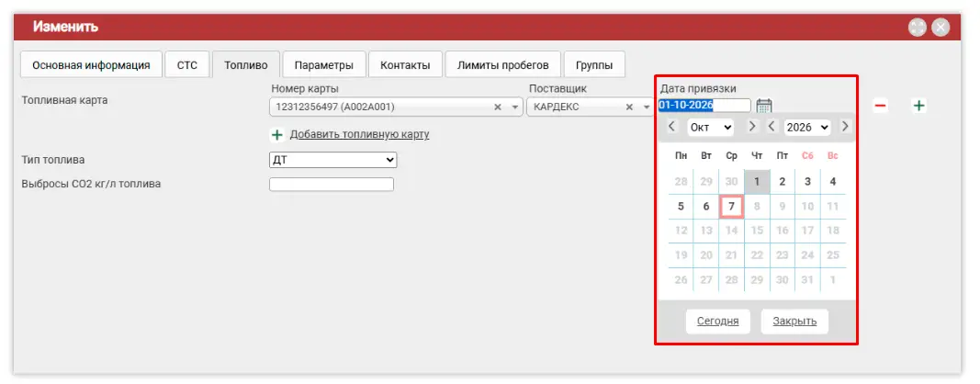The image size is (980, 384).
Task: Click Выбросы СО2 input field
Action: [x=332, y=185]
